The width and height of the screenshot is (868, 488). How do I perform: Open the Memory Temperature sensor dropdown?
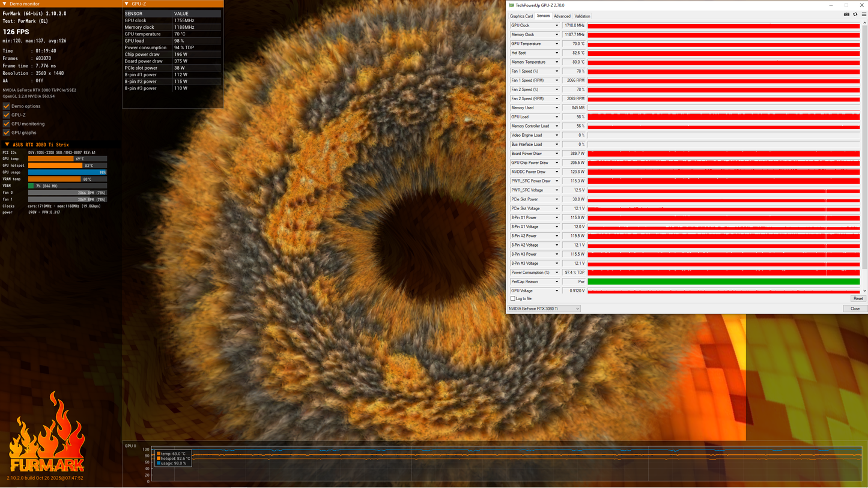coord(557,62)
